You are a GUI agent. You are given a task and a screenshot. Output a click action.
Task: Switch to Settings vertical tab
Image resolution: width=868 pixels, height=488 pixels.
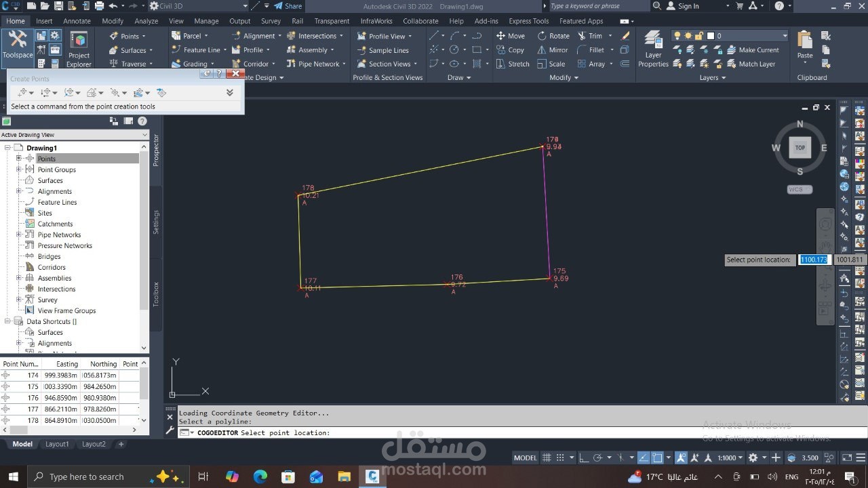[x=155, y=222]
